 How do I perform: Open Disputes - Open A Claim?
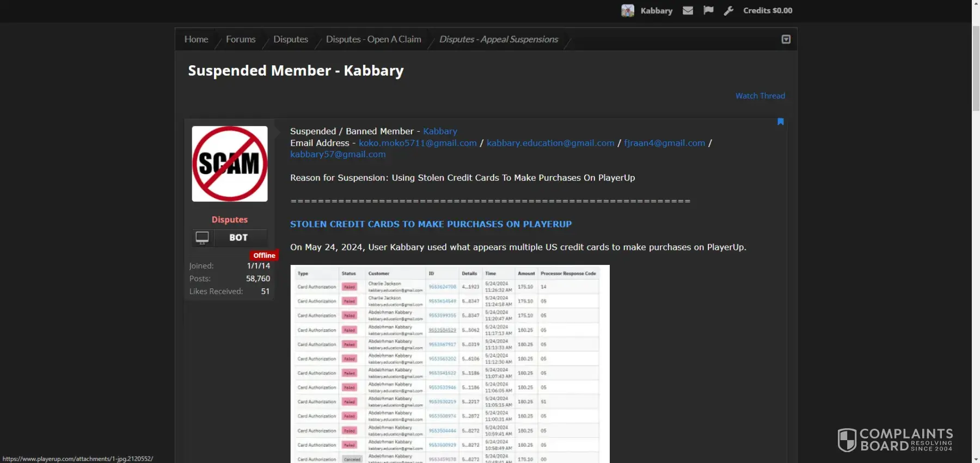tap(373, 39)
